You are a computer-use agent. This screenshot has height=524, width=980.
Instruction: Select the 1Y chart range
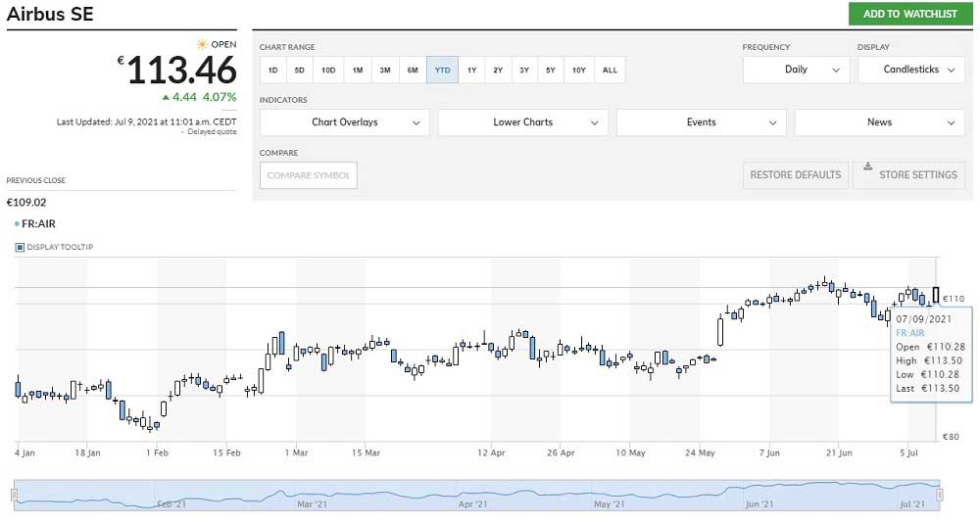(472, 70)
